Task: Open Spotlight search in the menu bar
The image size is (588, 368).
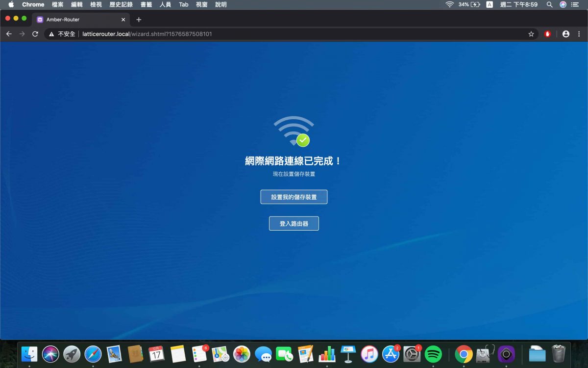Action: click(x=550, y=4)
